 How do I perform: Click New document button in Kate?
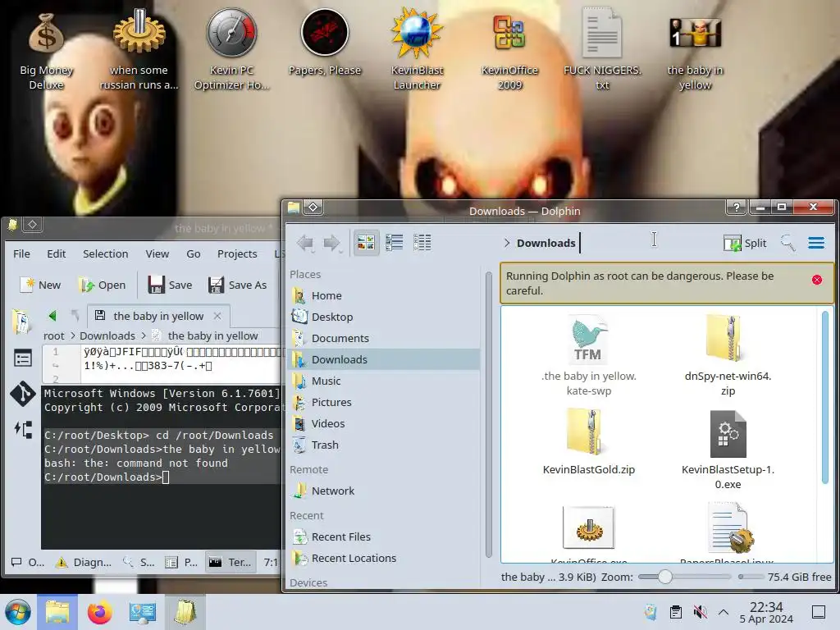41,285
